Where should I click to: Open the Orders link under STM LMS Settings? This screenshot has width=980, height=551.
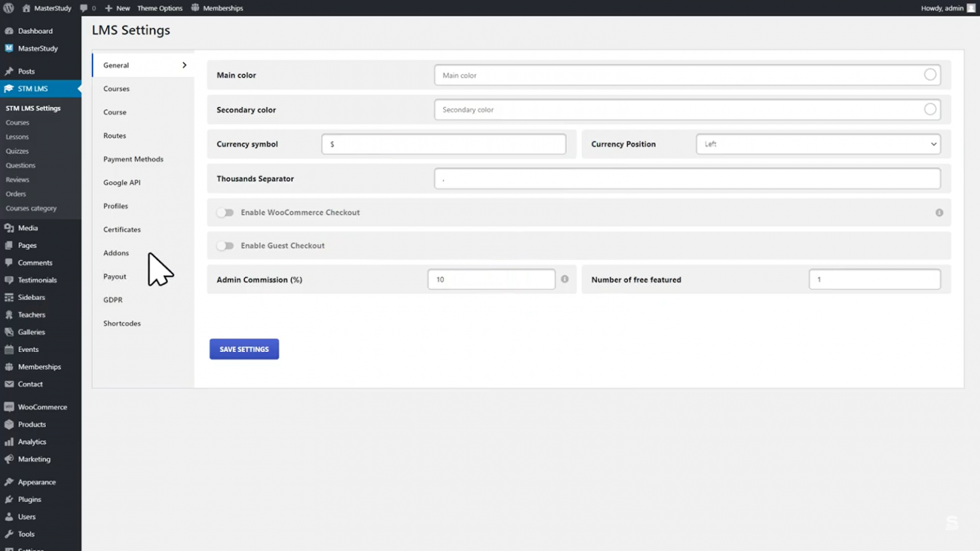pyautogui.click(x=15, y=194)
